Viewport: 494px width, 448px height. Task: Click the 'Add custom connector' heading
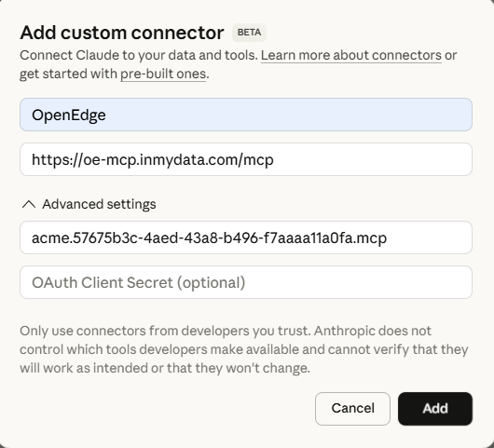click(122, 33)
